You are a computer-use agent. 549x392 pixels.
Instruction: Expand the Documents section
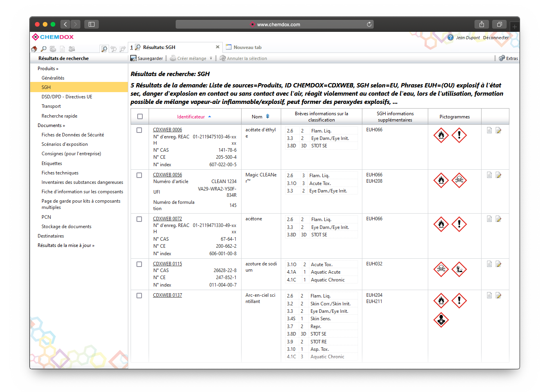coord(51,125)
